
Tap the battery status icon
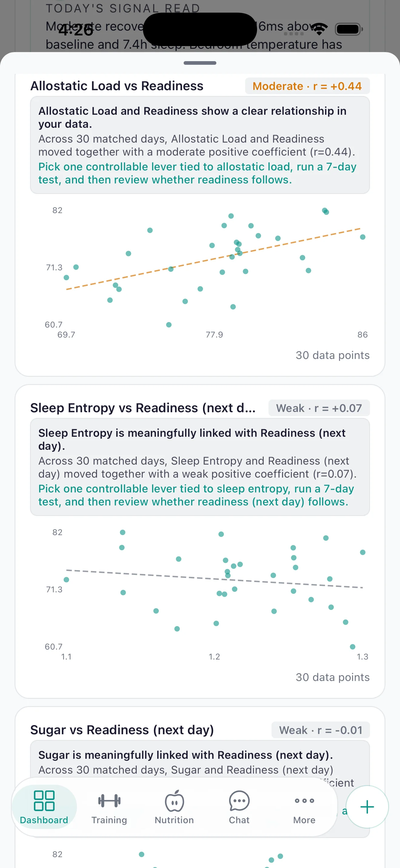(349, 29)
